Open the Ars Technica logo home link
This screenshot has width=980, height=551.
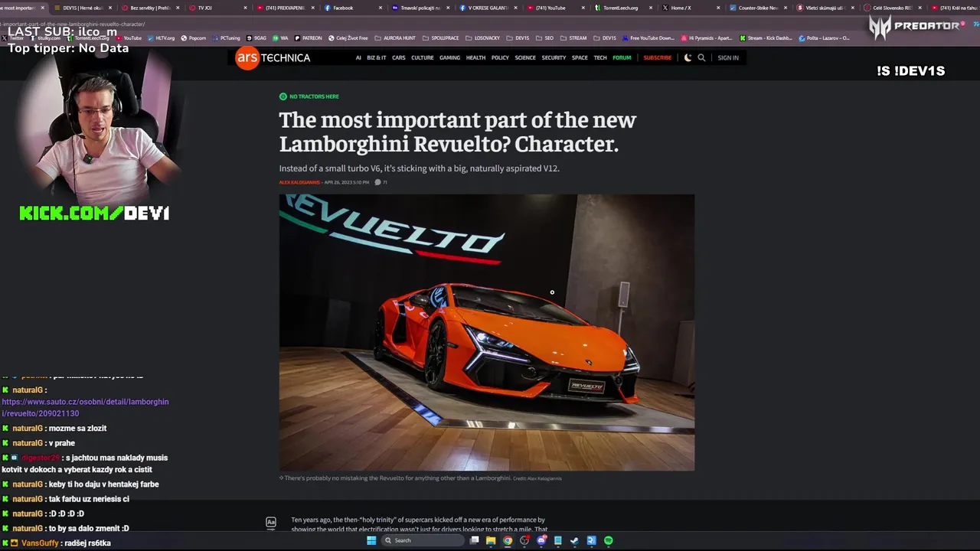pyautogui.click(x=273, y=57)
